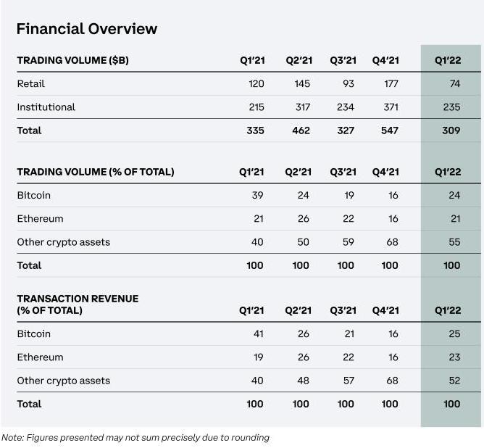Click the "TRADING VOLUME ($B)" table header
The width and height of the screenshot is (484, 448).
[73, 60]
